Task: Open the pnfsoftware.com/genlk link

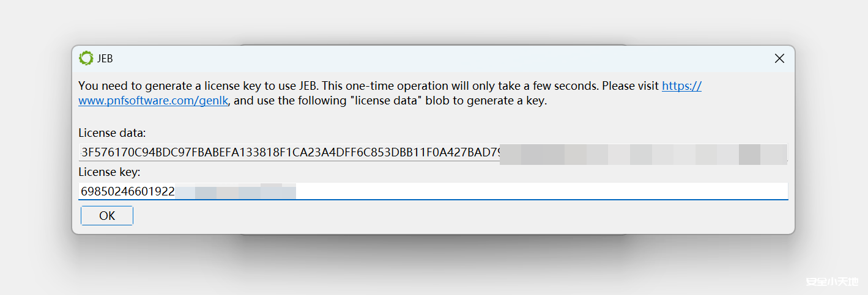Action: [x=154, y=101]
